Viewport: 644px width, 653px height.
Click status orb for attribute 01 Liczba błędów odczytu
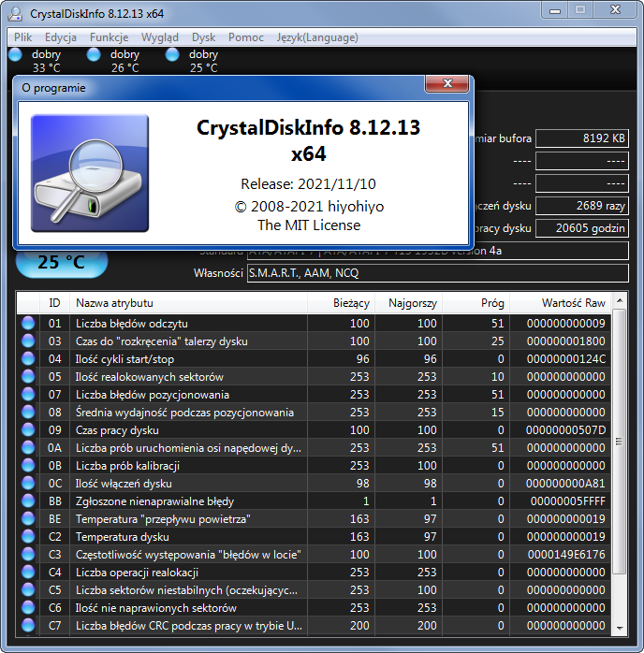[x=28, y=323]
